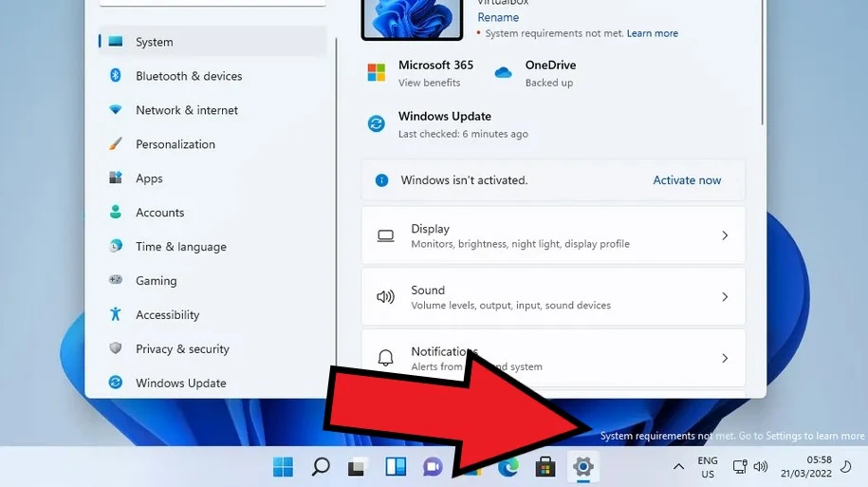Image resolution: width=868 pixels, height=487 pixels.
Task: Open taskbar Search
Action: click(321, 467)
